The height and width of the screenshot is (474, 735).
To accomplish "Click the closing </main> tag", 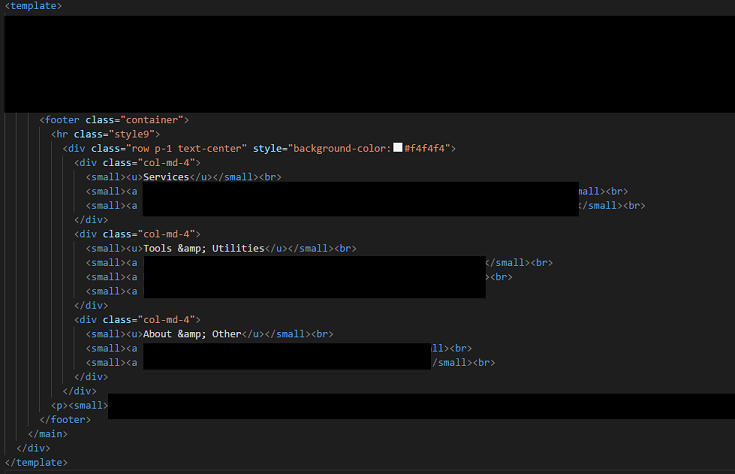I will (x=47, y=434).
